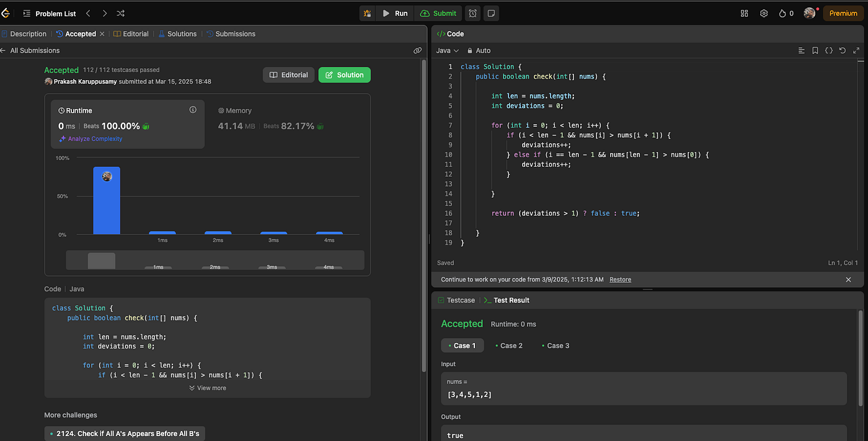868x441 pixels.
Task: Open the timer alarm clock icon
Action: [472, 13]
